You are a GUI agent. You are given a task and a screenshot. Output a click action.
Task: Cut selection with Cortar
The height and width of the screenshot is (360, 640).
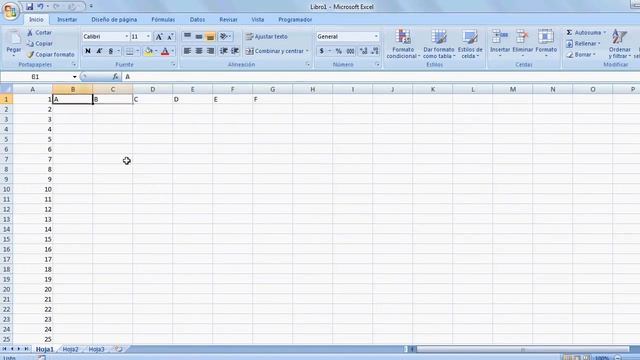click(x=39, y=33)
